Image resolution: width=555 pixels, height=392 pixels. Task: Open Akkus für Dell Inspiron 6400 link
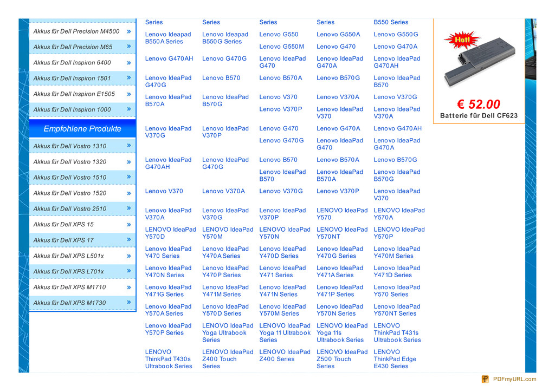[72, 63]
